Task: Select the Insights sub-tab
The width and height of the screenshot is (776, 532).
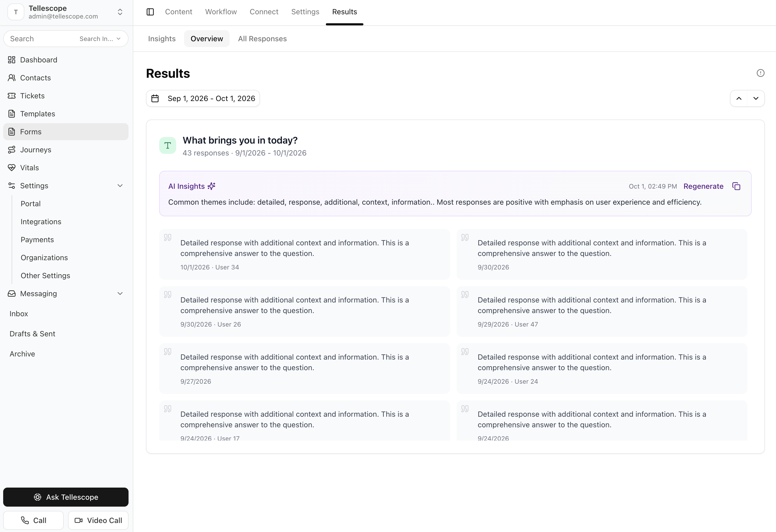Action: (162, 39)
